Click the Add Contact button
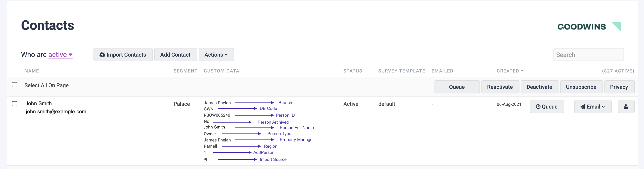Image resolution: width=644 pixels, height=169 pixels. [175, 55]
